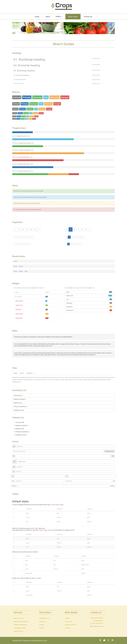Open the left Action dropdown button
Screen dimensions: 127x644
pyautogui.click(x=14, y=486)
